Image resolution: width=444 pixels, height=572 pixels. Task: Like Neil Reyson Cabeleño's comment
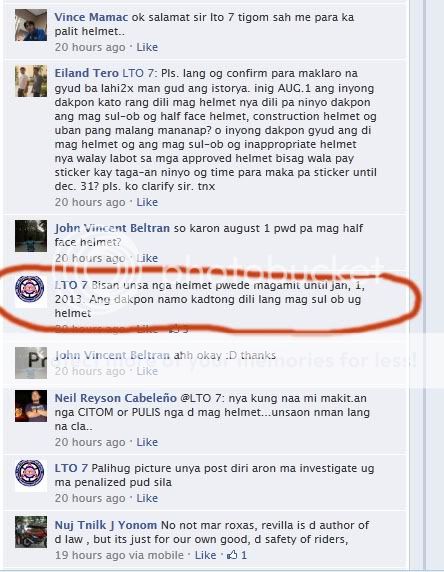[x=147, y=442]
